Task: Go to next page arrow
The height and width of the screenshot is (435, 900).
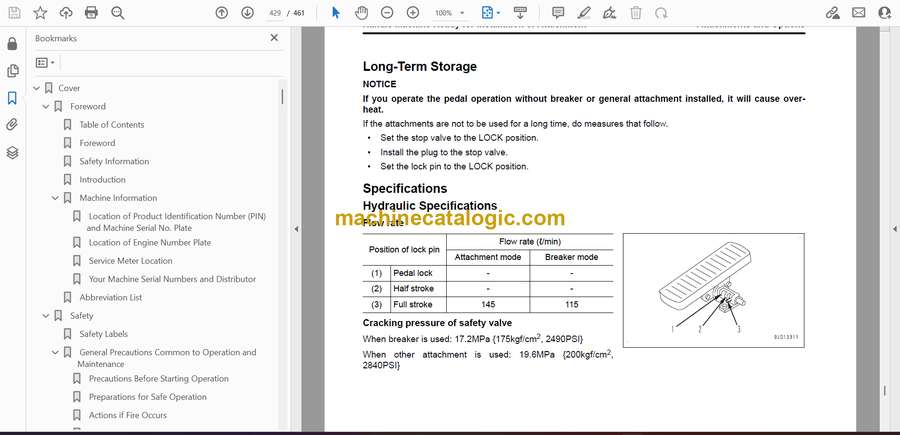Action: (x=247, y=13)
